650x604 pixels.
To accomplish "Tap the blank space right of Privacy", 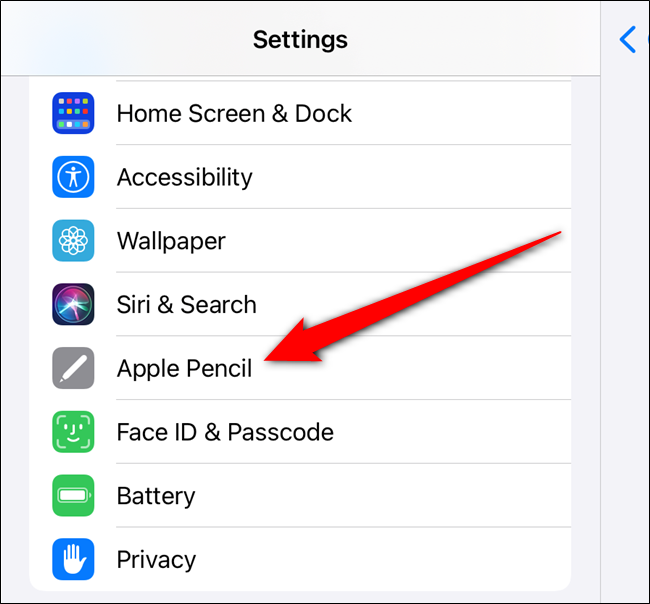I will 381,559.
